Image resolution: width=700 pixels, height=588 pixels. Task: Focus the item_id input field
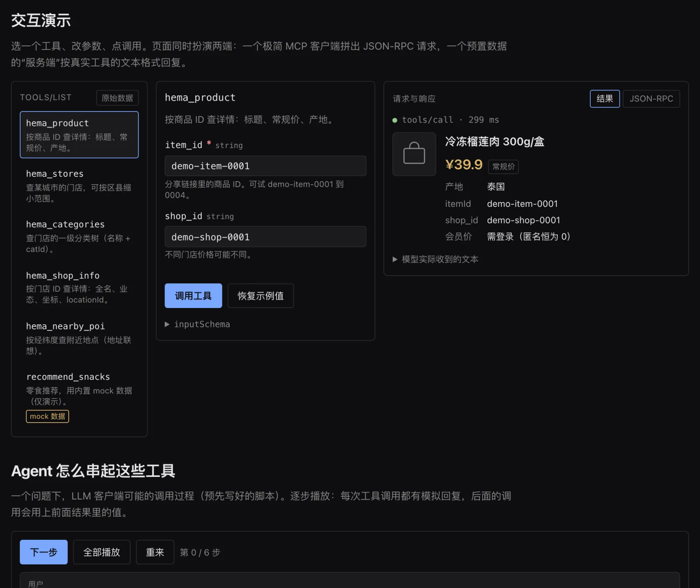(266, 166)
